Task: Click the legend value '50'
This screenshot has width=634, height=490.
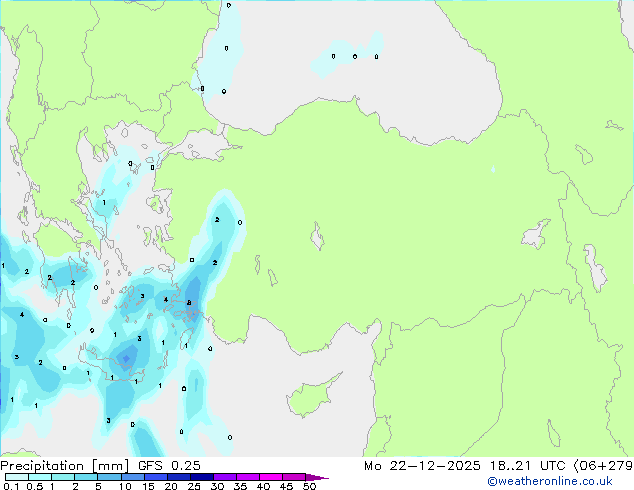Action: (x=309, y=486)
